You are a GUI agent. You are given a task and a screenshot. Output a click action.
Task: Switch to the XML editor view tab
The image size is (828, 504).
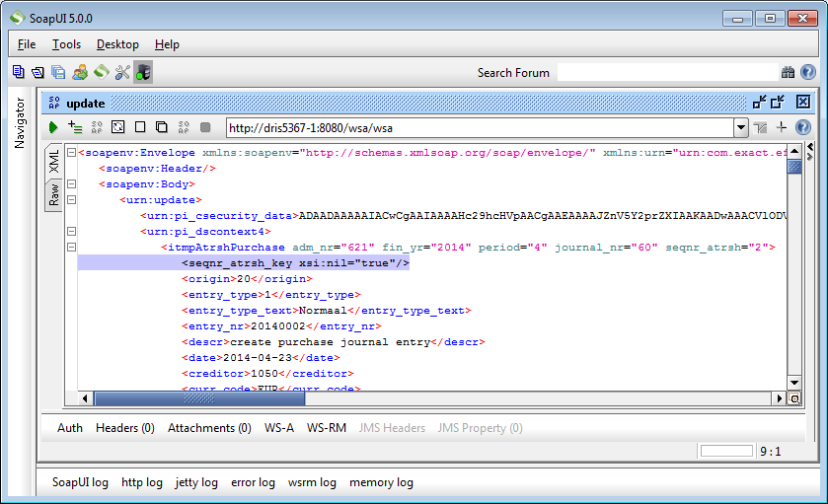point(54,161)
